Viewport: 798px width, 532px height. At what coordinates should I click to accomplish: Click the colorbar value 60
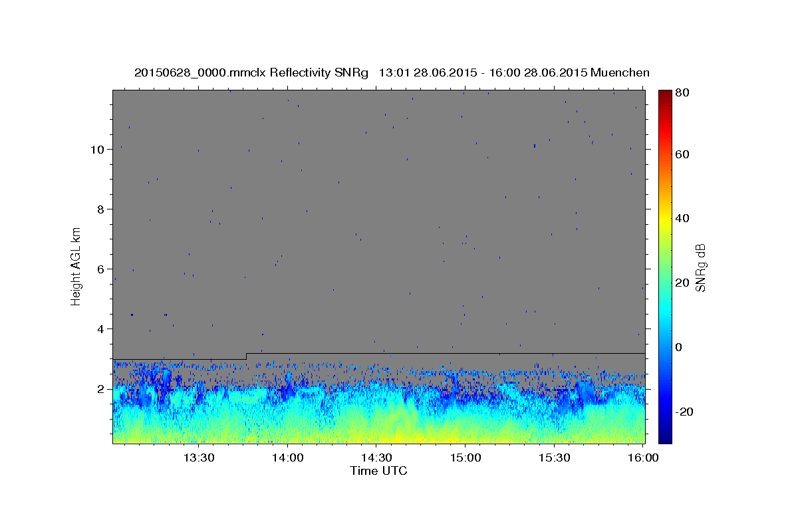pyautogui.click(x=682, y=154)
